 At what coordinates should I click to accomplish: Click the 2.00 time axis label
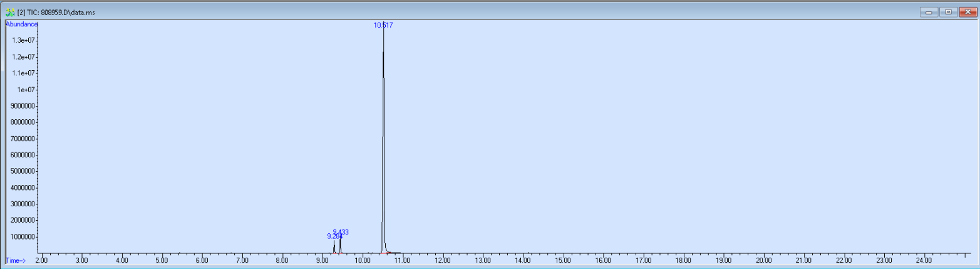point(41,260)
